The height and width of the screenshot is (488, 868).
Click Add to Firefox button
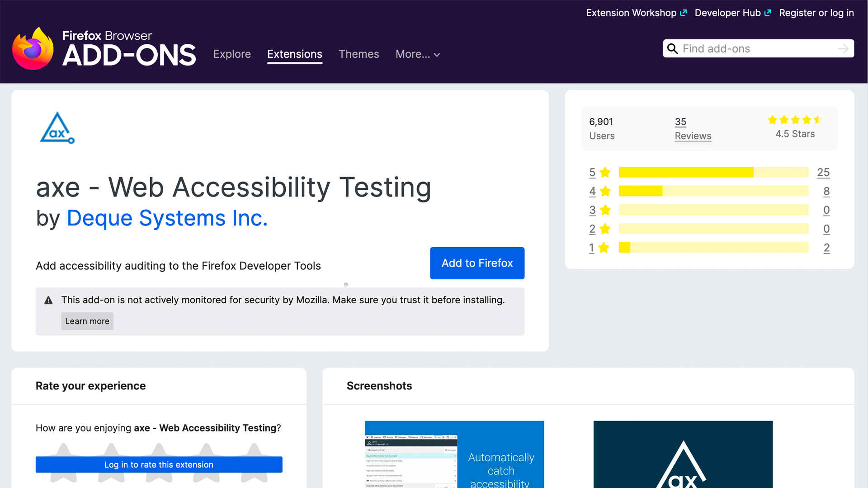tap(477, 263)
